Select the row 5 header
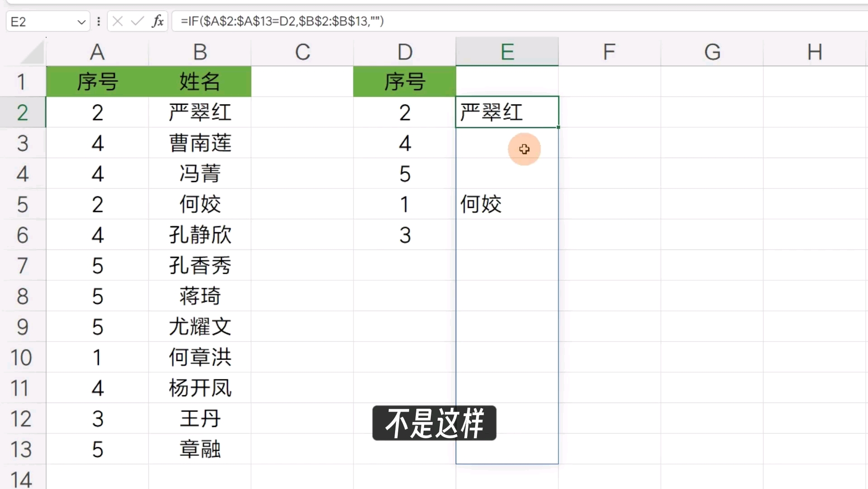This screenshot has height=489, width=868. pos(22,204)
